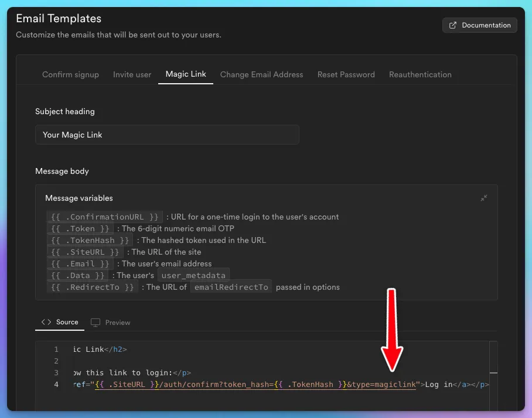Image resolution: width=532 pixels, height=418 pixels.
Task: Open the Change Email Address tab
Action: pyautogui.click(x=261, y=74)
